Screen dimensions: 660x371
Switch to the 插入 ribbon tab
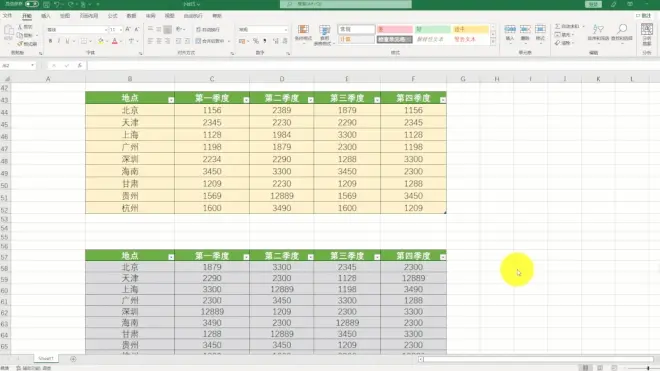(45, 16)
